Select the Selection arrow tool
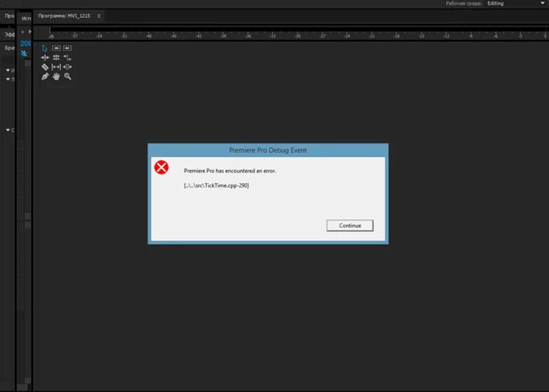This screenshot has width=549, height=392. [x=45, y=48]
